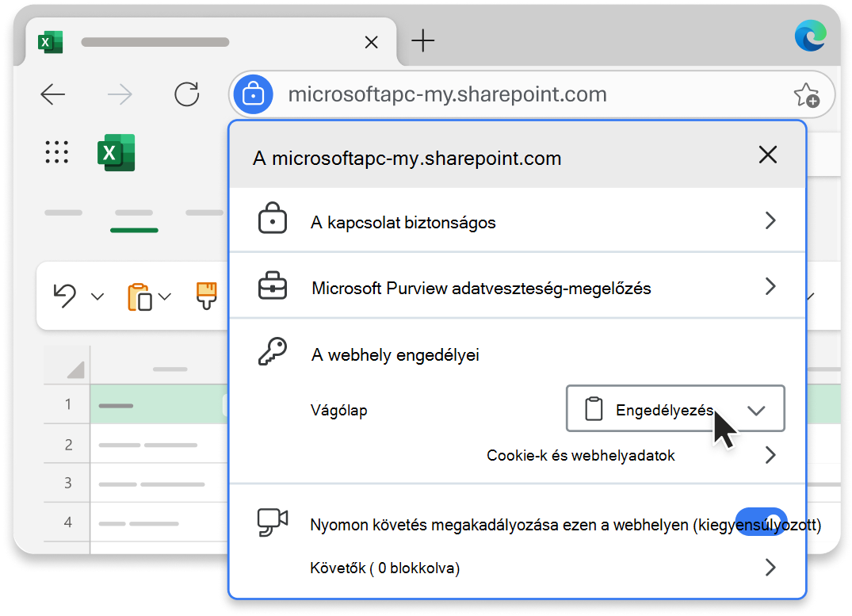Click the address bar URL text
The image size is (852, 616).
pos(447,94)
